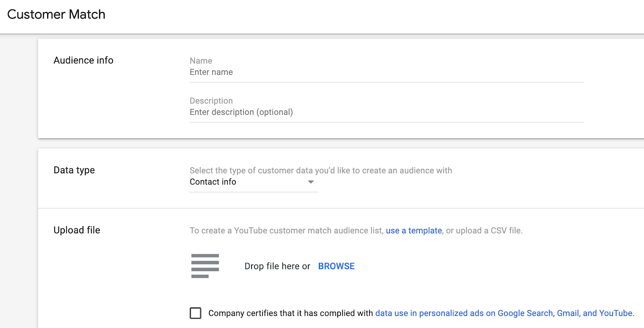Click the Upload file section heading

pos(77,230)
